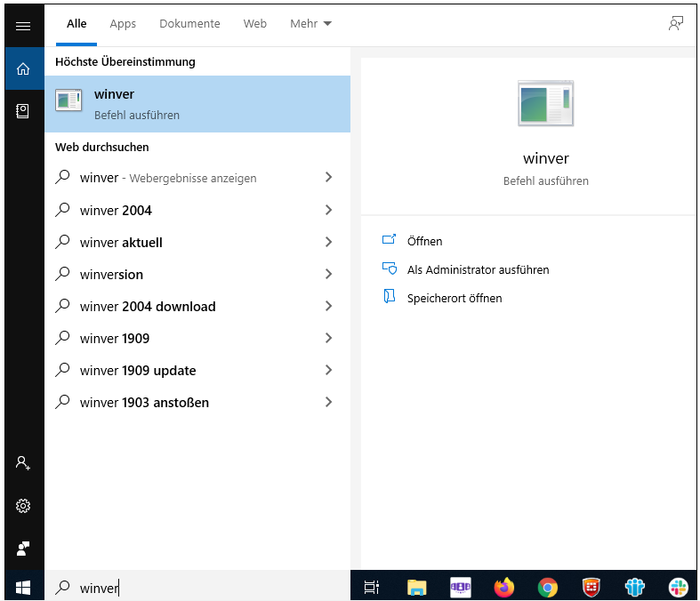Switch to the Dokumente tab
This screenshot has height=601, width=700.
point(189,24)
